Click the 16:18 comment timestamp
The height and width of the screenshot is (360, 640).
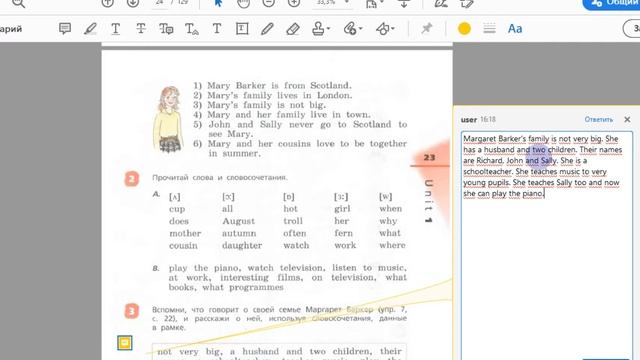tap(488, 120)
